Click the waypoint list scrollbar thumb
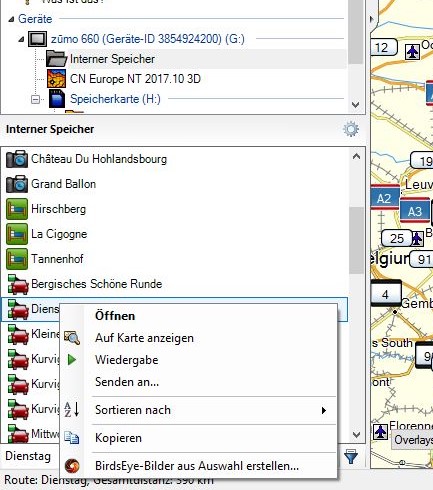Screen dimensions: 433x490 click(x=356, y=241)
